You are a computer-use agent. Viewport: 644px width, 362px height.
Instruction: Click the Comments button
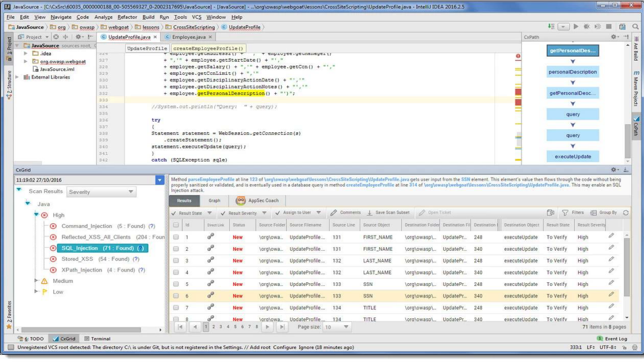point(346,213)
